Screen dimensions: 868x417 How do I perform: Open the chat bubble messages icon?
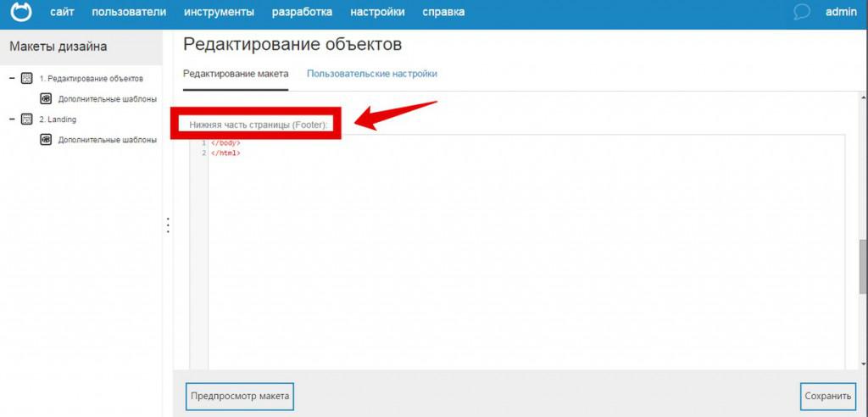802,13
